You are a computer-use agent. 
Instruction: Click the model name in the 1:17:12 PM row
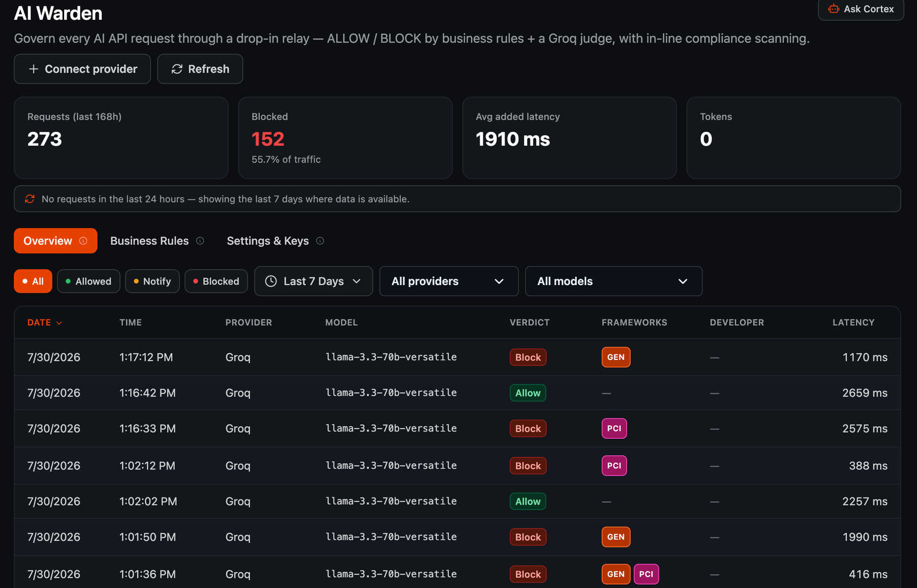pyautogui.click(x=391, y=357)
